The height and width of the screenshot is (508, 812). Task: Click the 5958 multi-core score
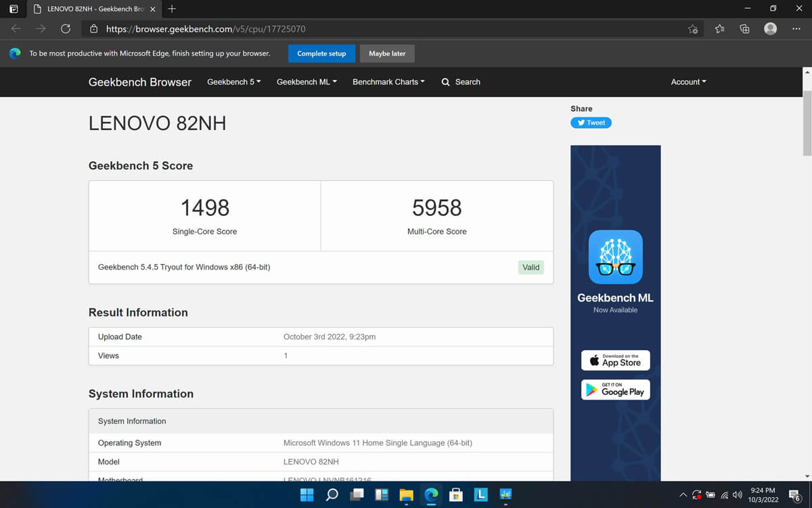[x=436, y=207]
